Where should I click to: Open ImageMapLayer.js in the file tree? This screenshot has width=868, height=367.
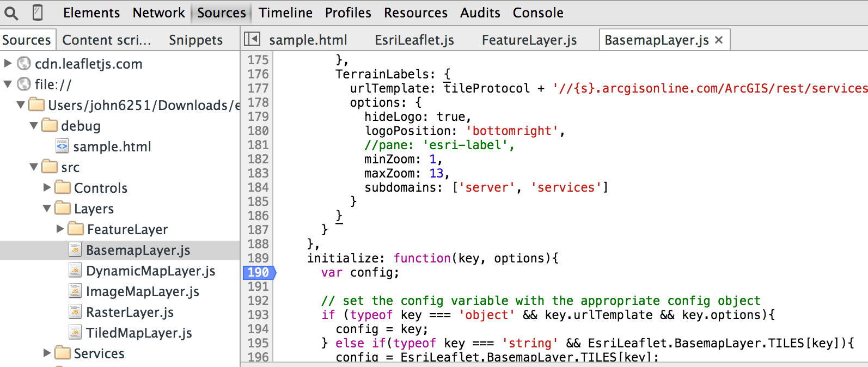tap(143, 291)
